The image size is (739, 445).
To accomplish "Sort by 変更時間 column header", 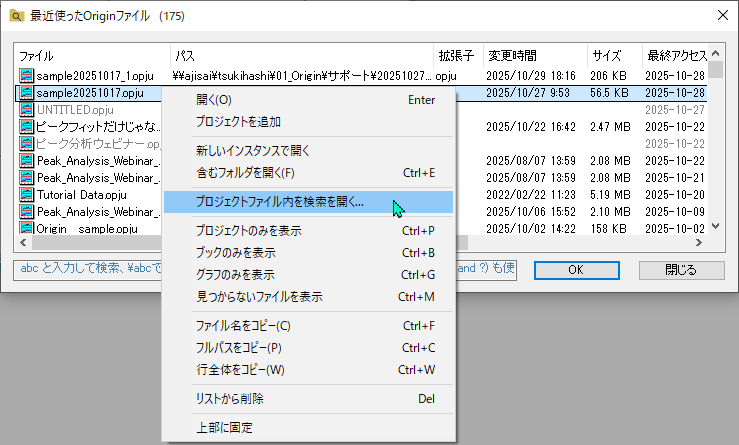I will point(535,56).
